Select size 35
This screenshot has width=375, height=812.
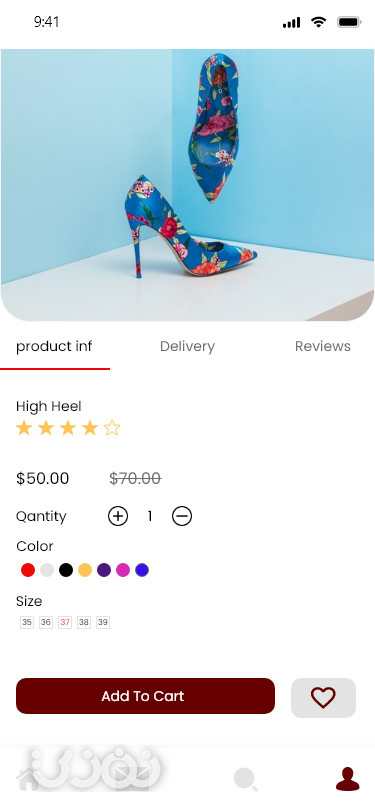(x=27, y=622)
